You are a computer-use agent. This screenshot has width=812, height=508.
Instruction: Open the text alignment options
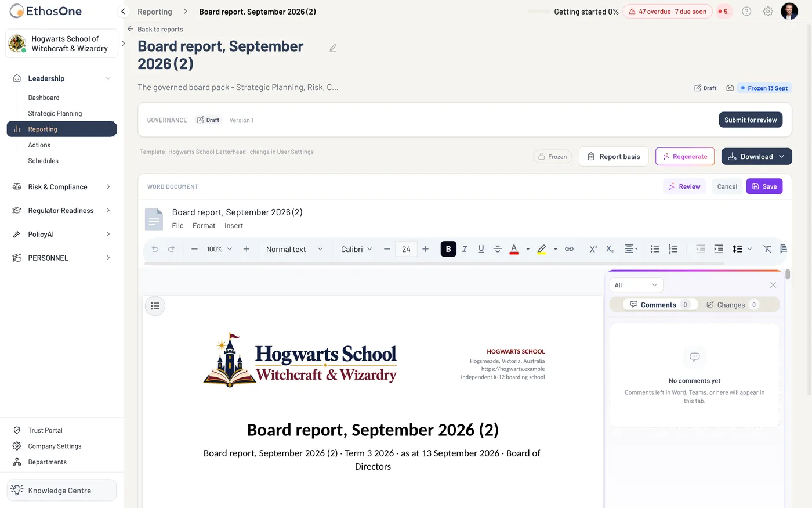point(630,249)
